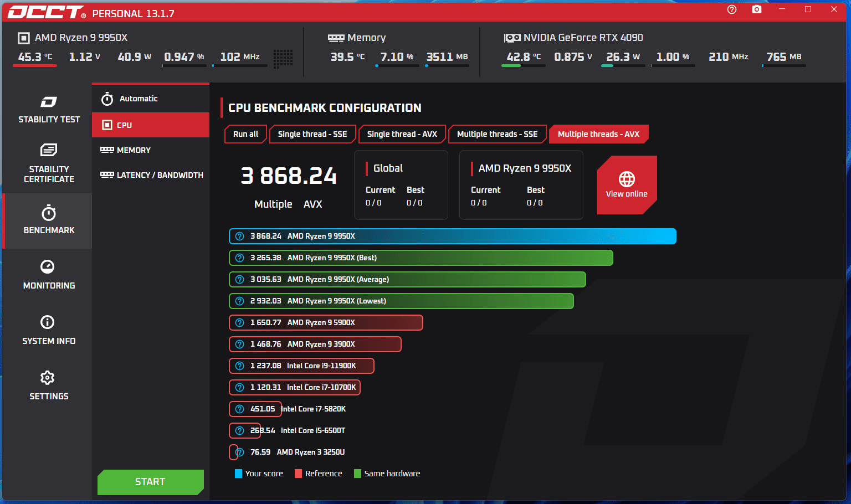Open System Info page
The width and height of the screenshot is (851, 504).
[49, 331]
